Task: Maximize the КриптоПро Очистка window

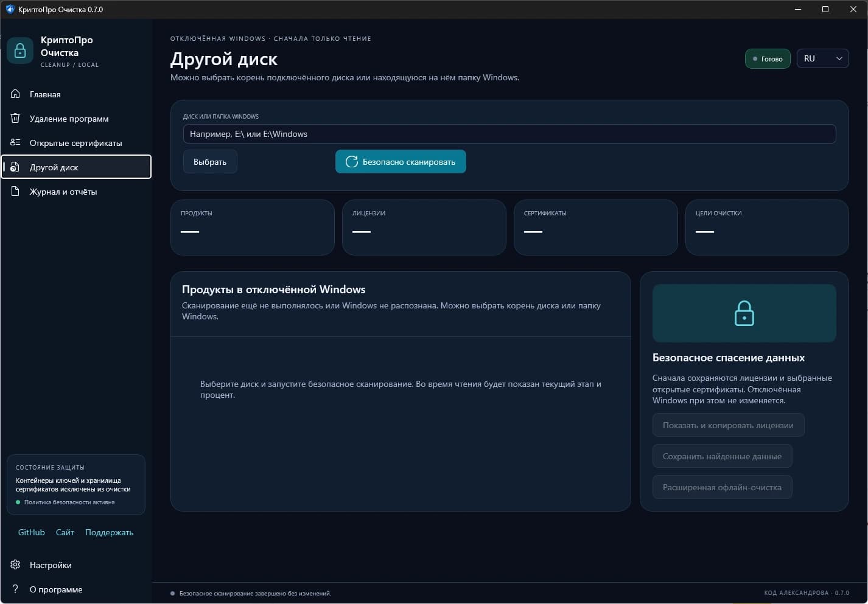Action: pyautogui.click(x=825, y=9)
